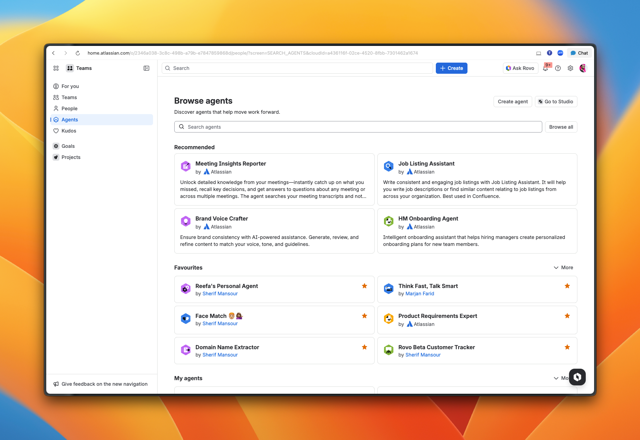Go forward with browser forward arrow
Viewport: 640px width, 440px height.
click(x=65, y=53)
